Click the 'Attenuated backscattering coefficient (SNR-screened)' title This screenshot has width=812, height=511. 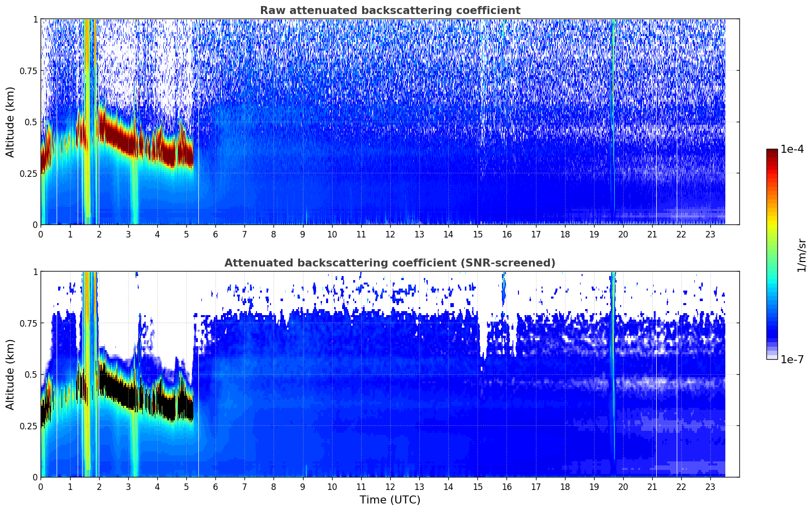pyautogui.click(x=390, y=263)
